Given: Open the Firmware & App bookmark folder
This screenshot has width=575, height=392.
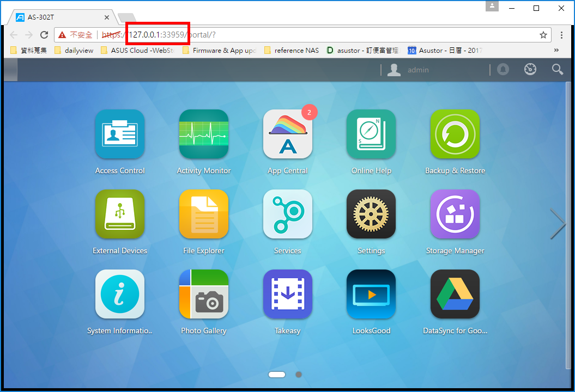Looking at the screenshot, I should [219, 50].
